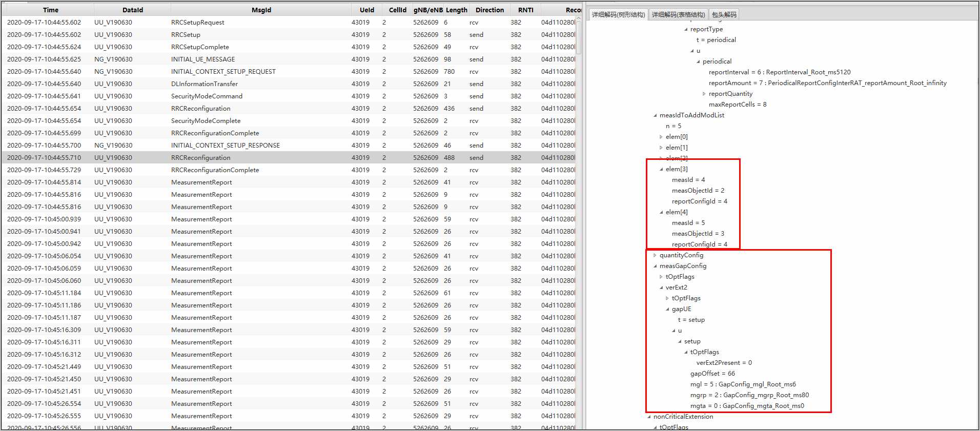
Task: Collapse the measIdToAddModList node
Action: 655,115
